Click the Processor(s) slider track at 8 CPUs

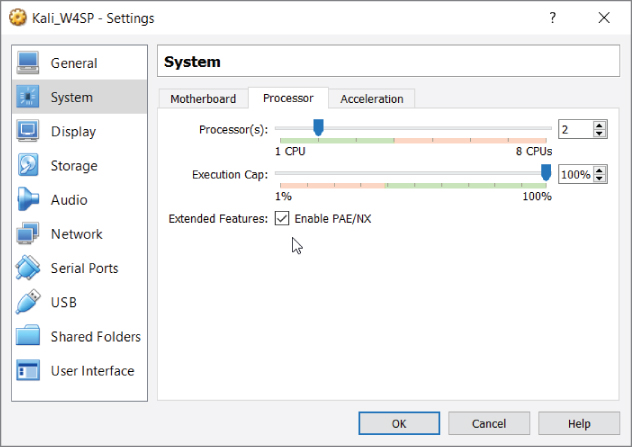(x=546, y=128)
